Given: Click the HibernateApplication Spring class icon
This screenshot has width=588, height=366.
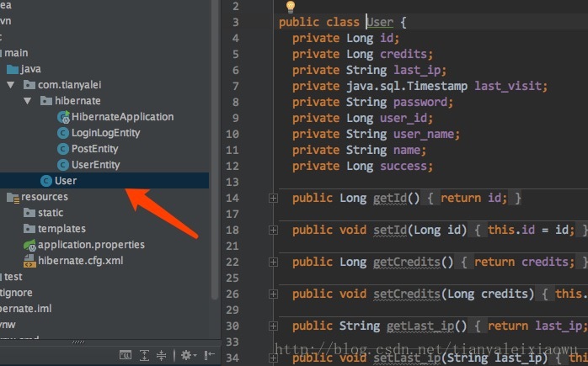Looking at the screenshot, I should [63, 117].
